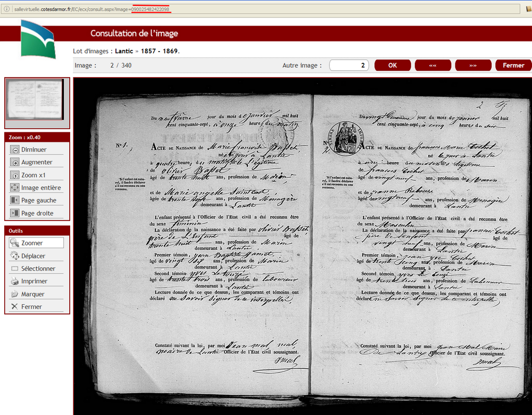Reset view with Zoom x1 icon
This screenshot has height=415, width=532.
pos(15,175)
